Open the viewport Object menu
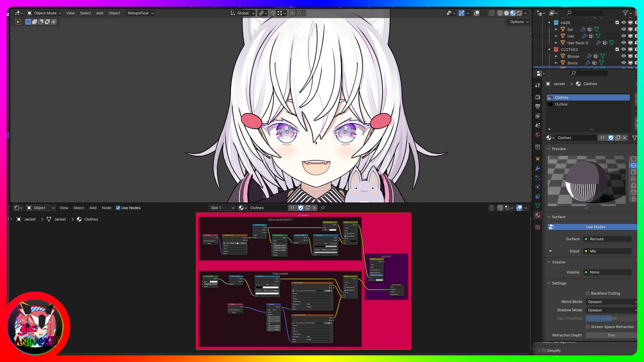This screenshot has width=644, height=362. (114, 13)
